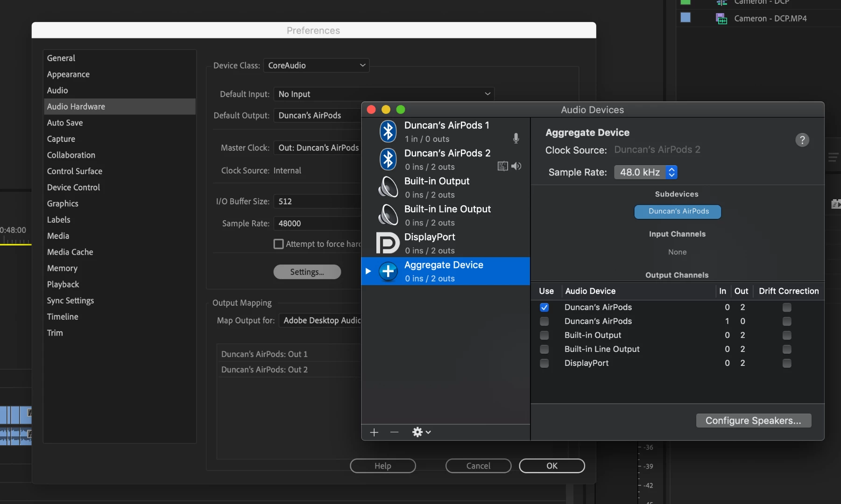Zoom the Audio Devices window
The width and height of the screenshot is (841, 504).
[401, 110]
